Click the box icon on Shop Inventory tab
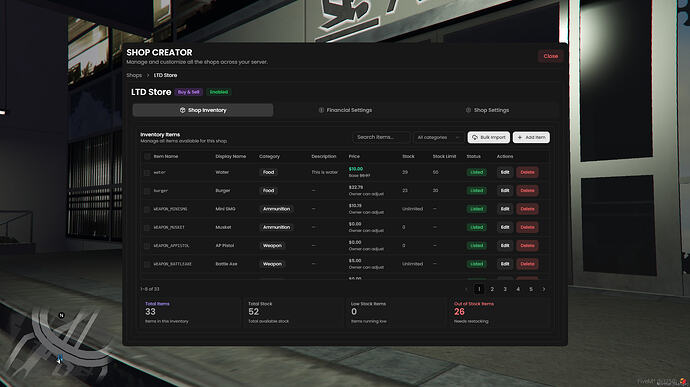Screen dimensions: 690x387 (182, 110)
